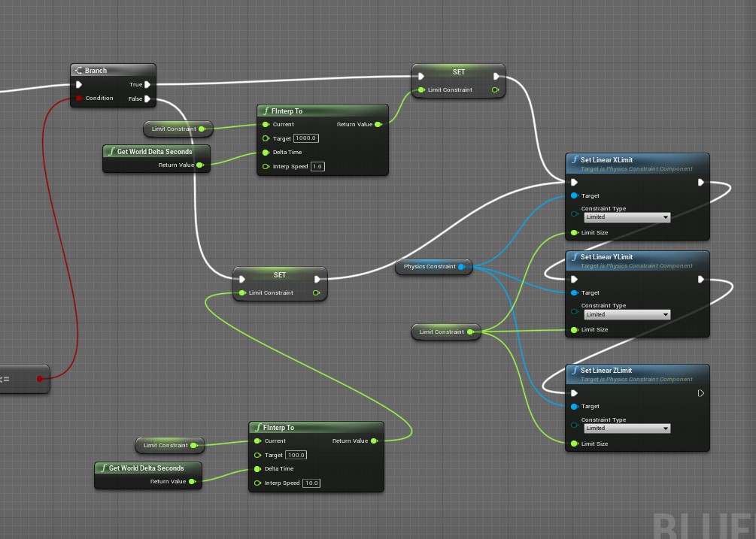Screen dimensions: 756x539
Task: Open Constraint Type dropdown on Set Linear ZLimit
Action: 627,428
